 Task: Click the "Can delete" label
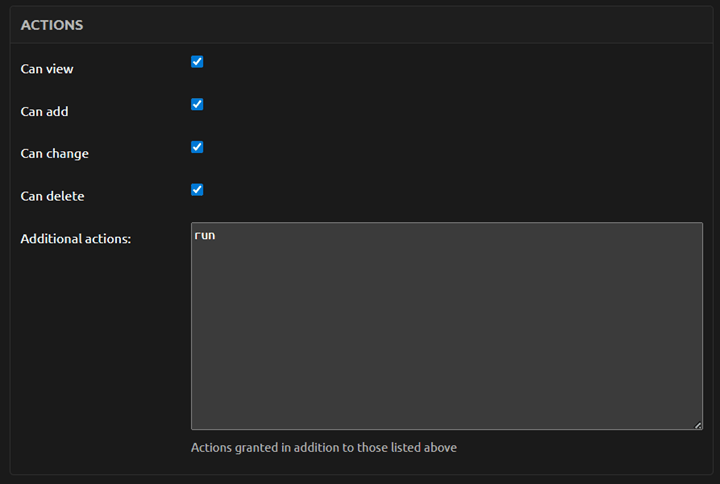52,196
